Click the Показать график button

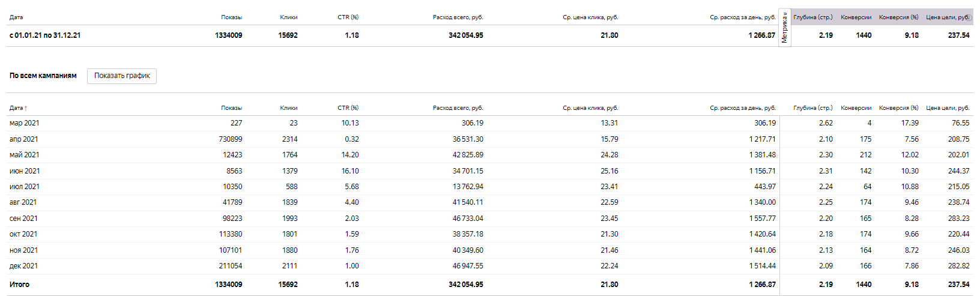click(122, 76)
